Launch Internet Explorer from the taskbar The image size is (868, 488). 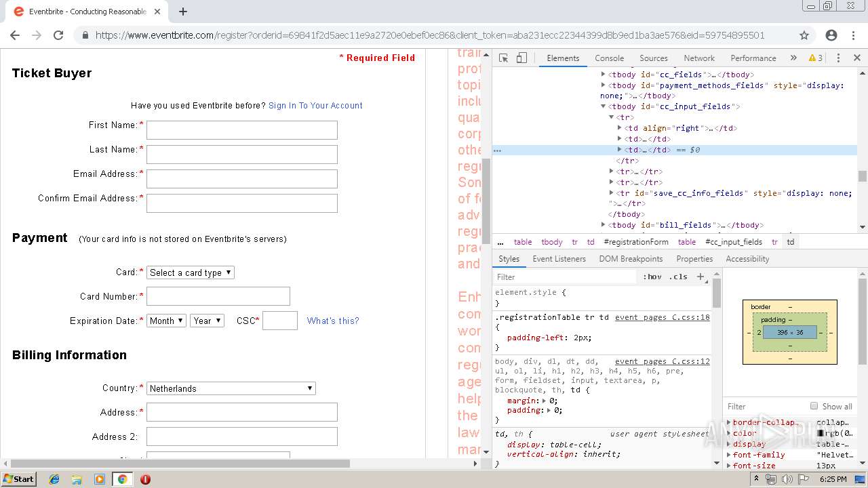click(x=54, y=479)
